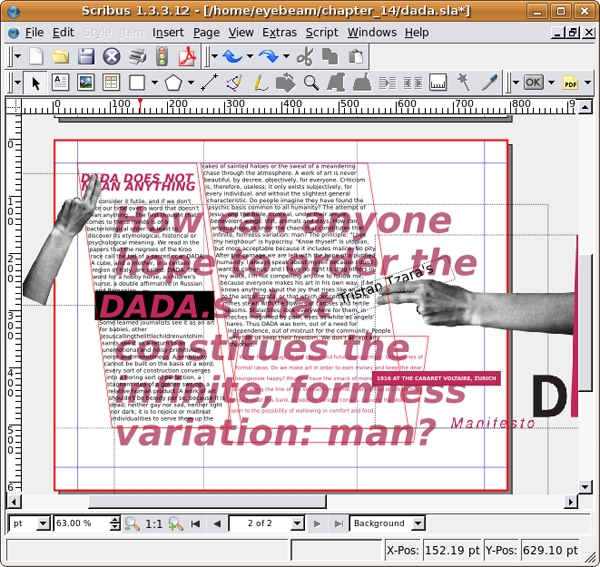Select the Rotate Item tool
600x567 pixels.
click(x=285, y=83)
